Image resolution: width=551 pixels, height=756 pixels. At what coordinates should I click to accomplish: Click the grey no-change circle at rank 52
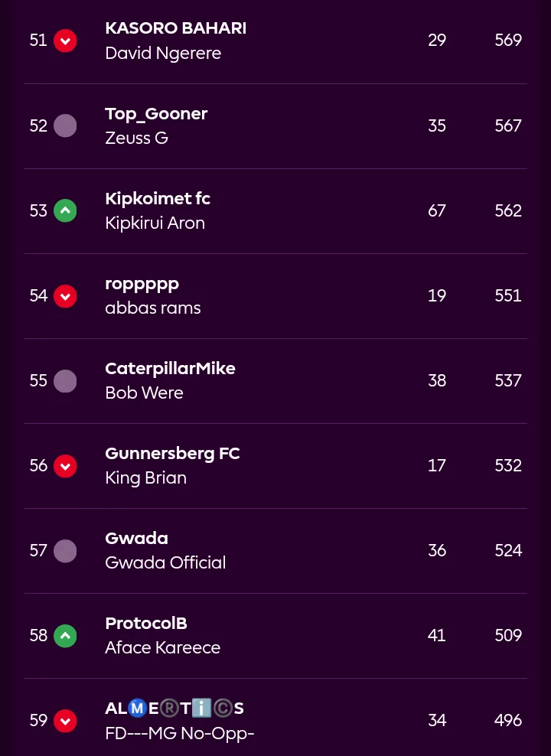point(65,125)
